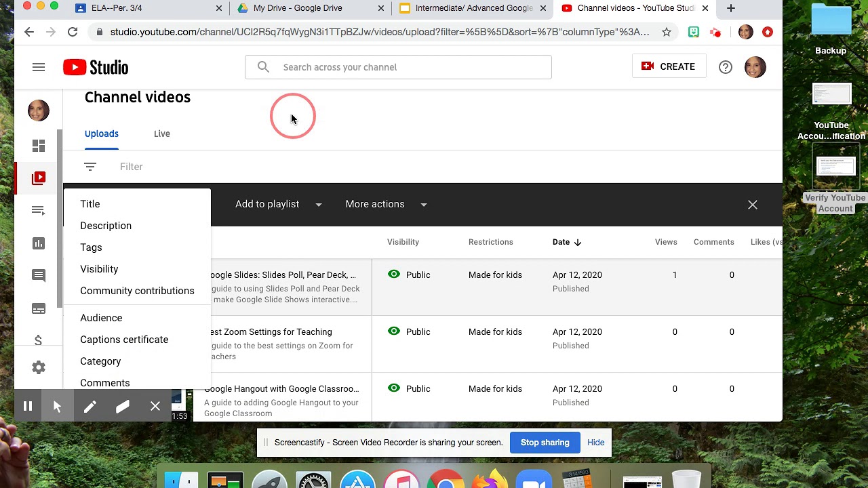The width and height of the screenshot is (868, 488).
Task: Choose Description from the edit menu
Action: (x=137, y=226)
